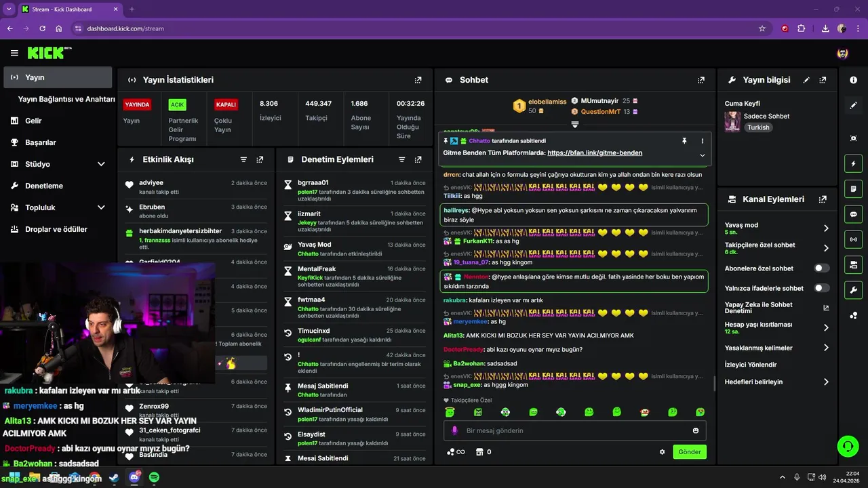Click the channel points icon below message box
This screenshot has height=488, width=868.
point(456,452)
